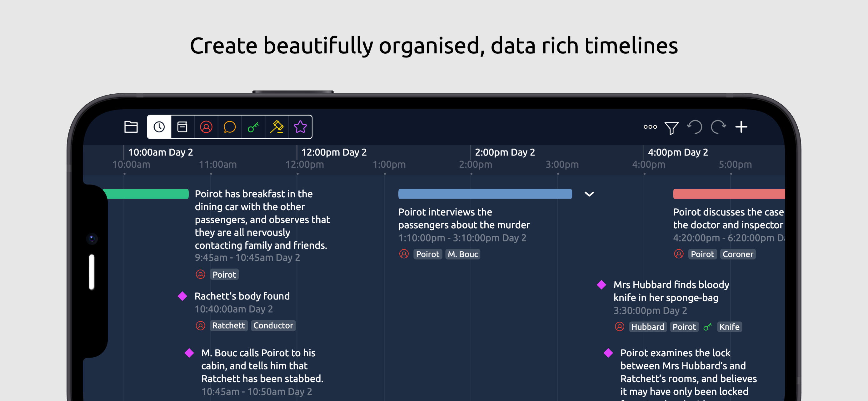
Task: Click the green key icon beside Knife
Action: 708,327
